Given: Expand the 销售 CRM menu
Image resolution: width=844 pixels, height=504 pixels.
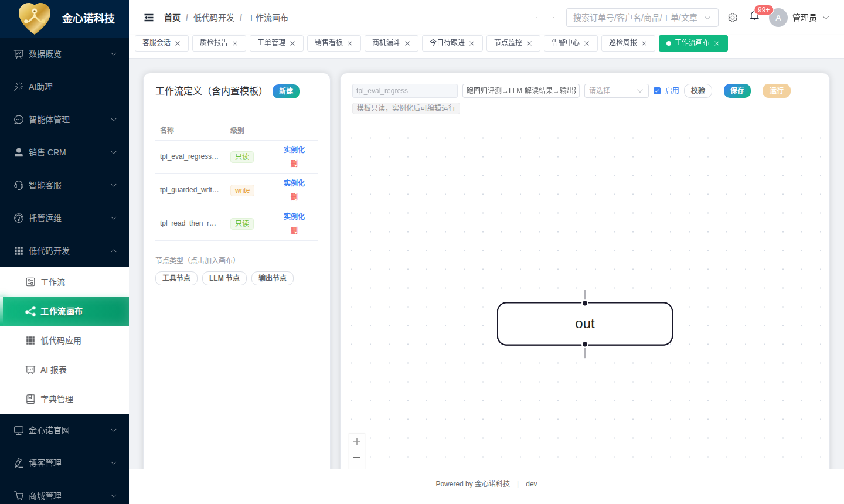Looking at the screenshot, I should pyautogui.click(x=64, y=152).
